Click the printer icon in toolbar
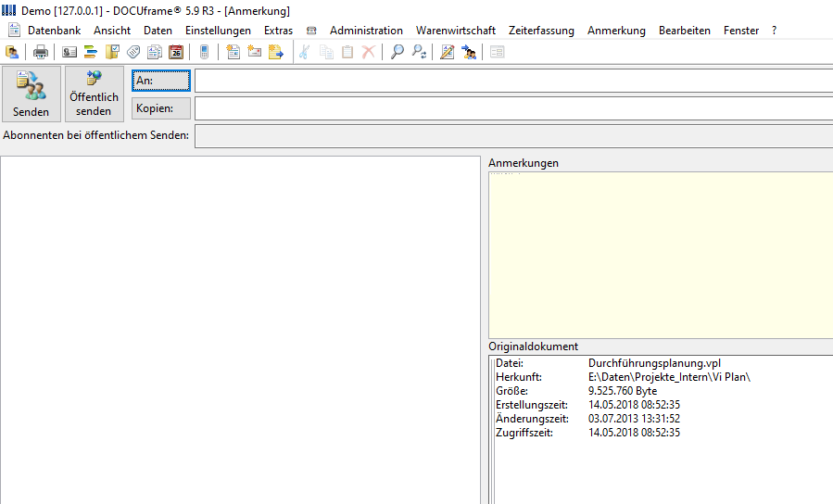Screen dimensions: 833x504 point(41,52)
